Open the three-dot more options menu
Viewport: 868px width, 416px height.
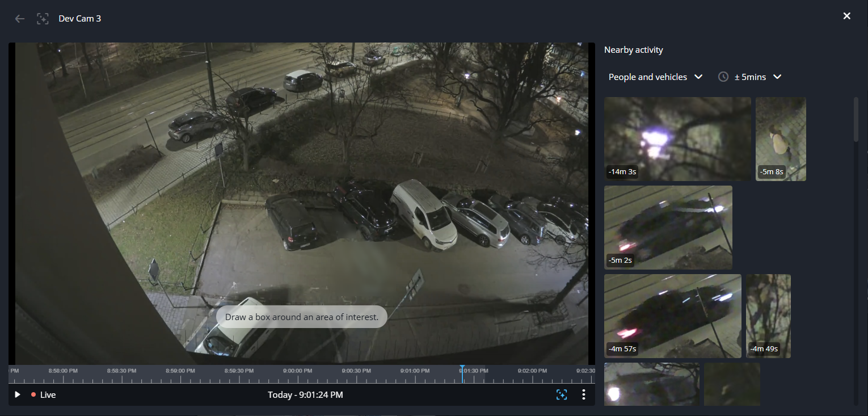click(x=584, y=394)
